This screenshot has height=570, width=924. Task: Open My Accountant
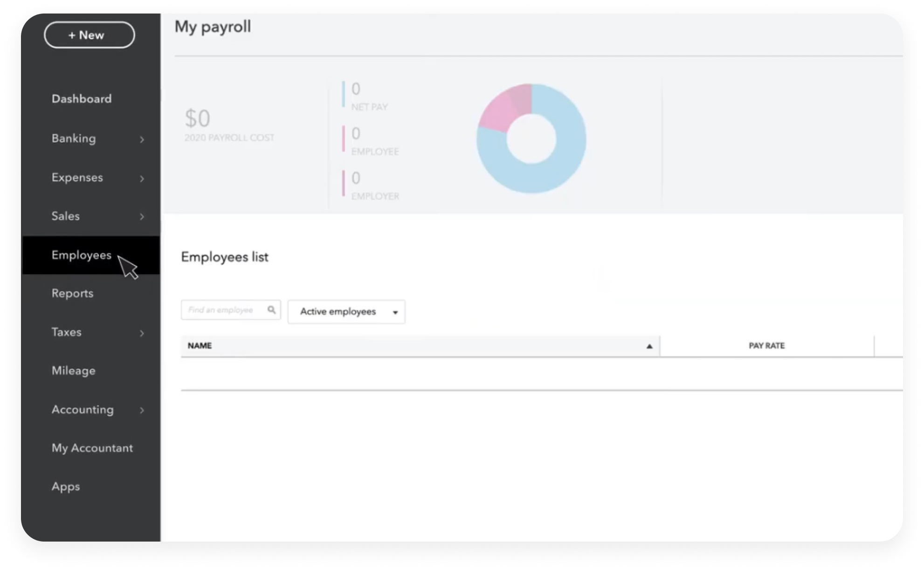pos(92,448)
